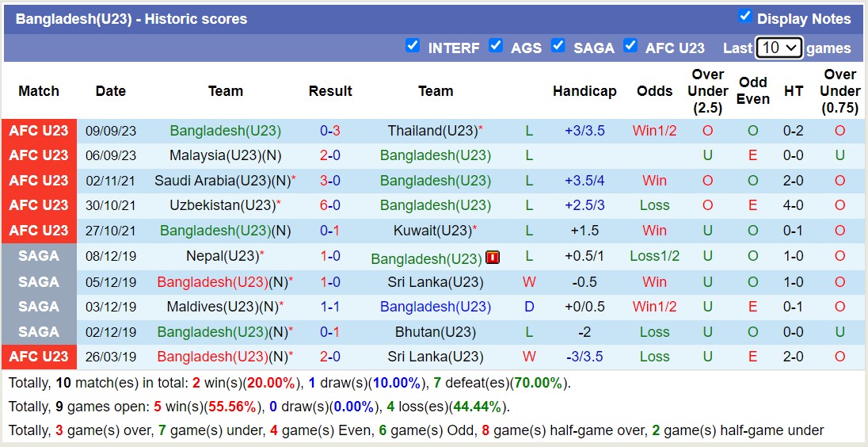Click Maldives(U23)(N) team name
868x447 pixels.
tap(223, 307)
